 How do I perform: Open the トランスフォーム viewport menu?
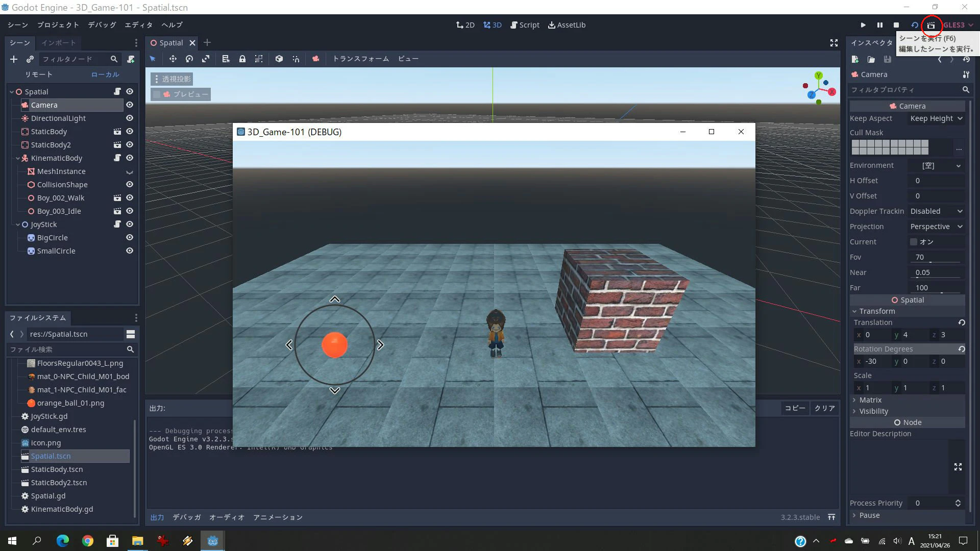(x=360, y=59)
